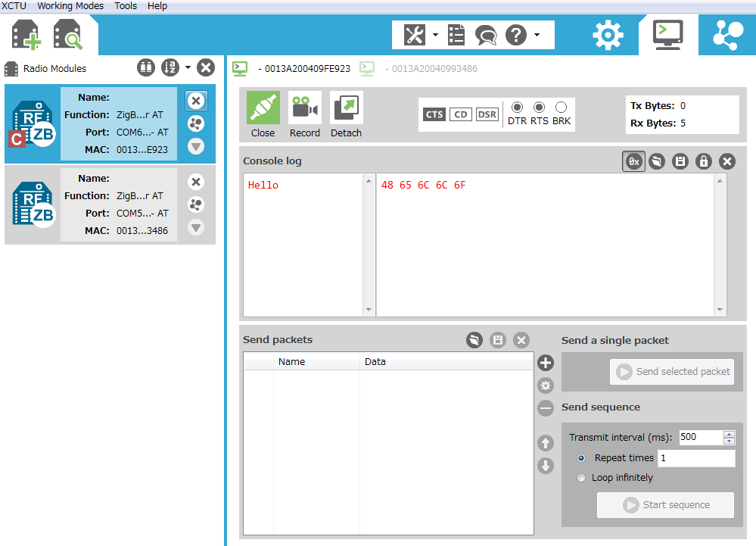Viewport: 756px width, 546px height.
Task: Switch to console tab 0013A20040993486
Action: pos(418,68)
